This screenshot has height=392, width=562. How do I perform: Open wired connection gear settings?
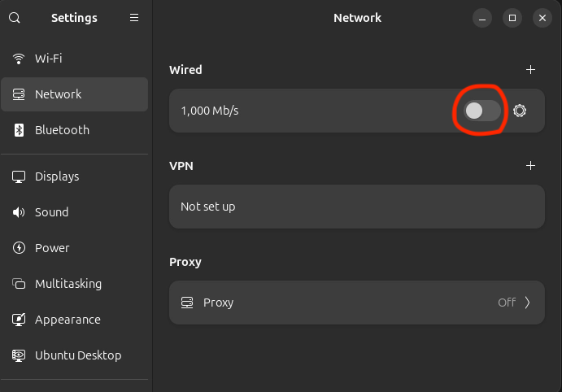point(520,111)
